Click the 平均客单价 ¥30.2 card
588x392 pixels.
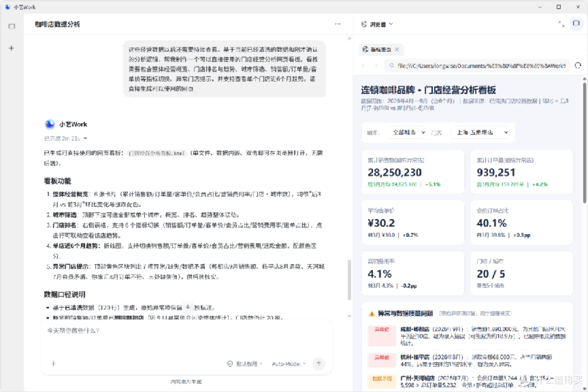pos(413,223)
